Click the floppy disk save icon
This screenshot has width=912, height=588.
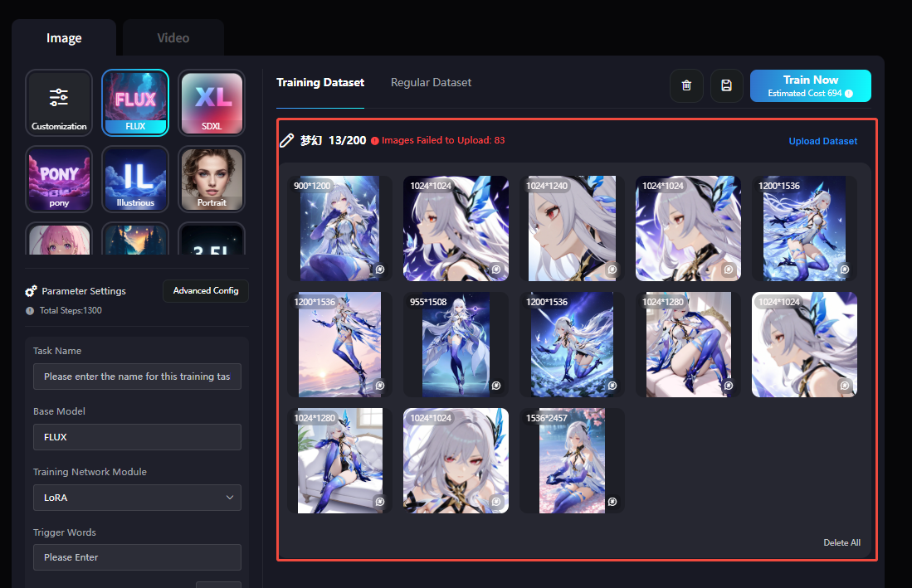point(726,86)
